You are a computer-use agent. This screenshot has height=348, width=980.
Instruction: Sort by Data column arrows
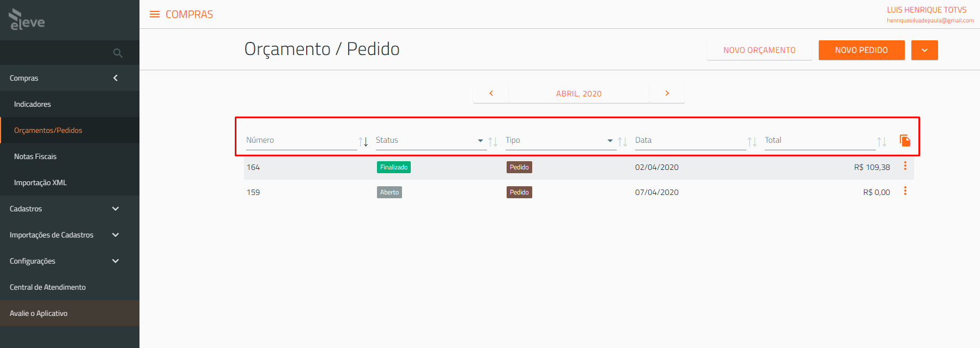pos(752,142)
